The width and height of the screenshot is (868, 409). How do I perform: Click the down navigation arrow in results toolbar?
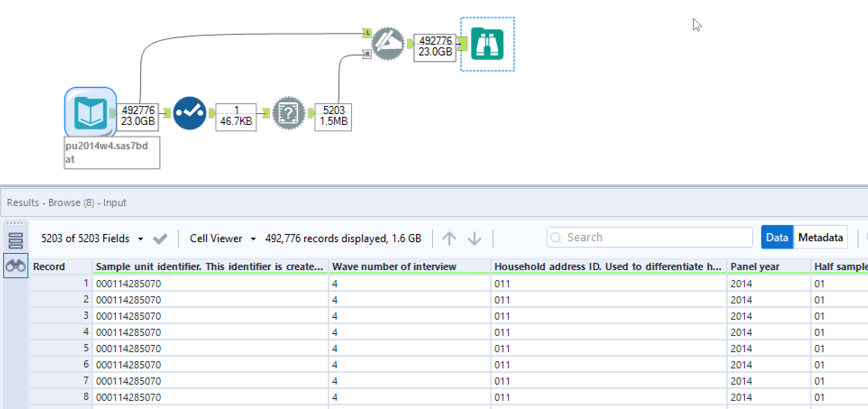click(x=475, y=238)
